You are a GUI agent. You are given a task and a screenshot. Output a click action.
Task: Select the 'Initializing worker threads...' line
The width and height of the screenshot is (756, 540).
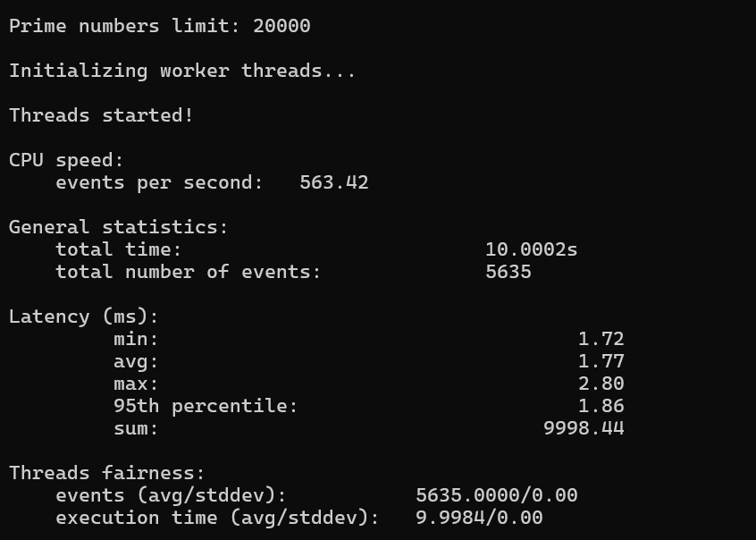coord(182,71)
